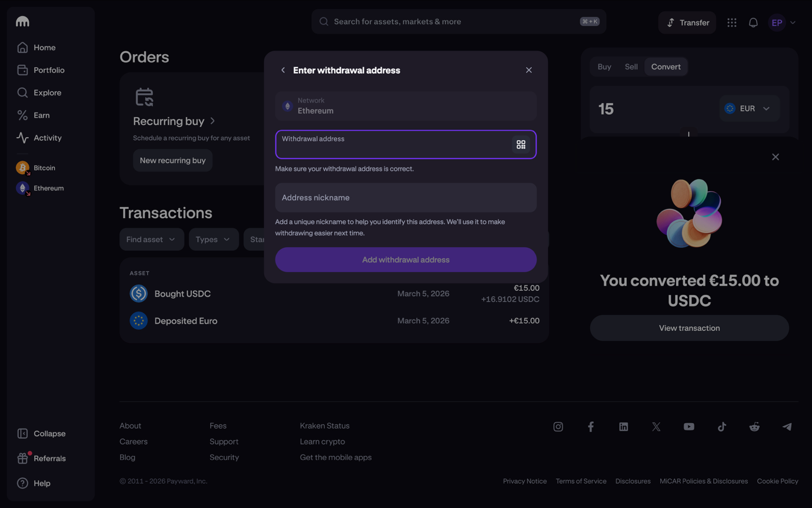Open the Earn section
Screen dimensions: 812x508
(34, 115)
